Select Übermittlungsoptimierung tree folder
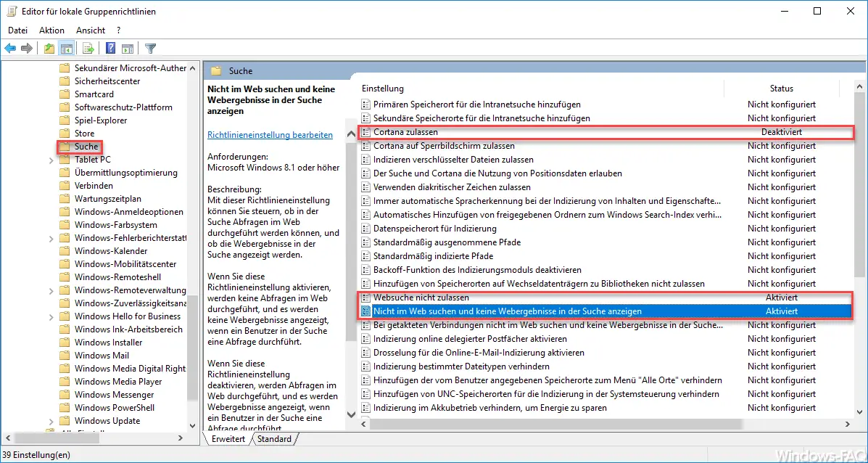This screenshot has width=868, height=463. (x=125, y=173)
